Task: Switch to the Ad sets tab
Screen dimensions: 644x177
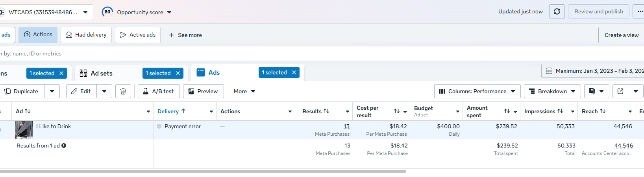Action: 101,73
